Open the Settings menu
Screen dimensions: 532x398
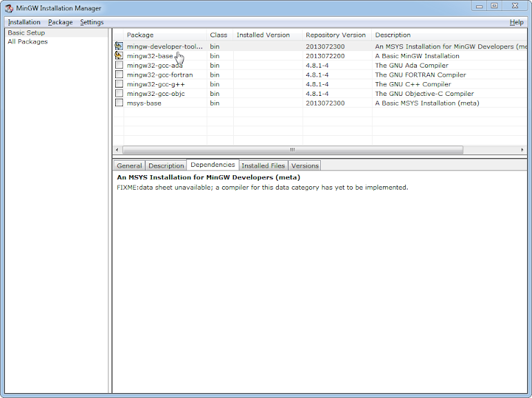point(92,22)
